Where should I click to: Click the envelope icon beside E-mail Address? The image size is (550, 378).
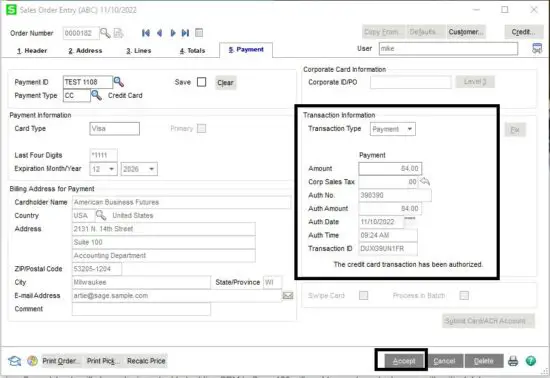[x=288, y=296]
